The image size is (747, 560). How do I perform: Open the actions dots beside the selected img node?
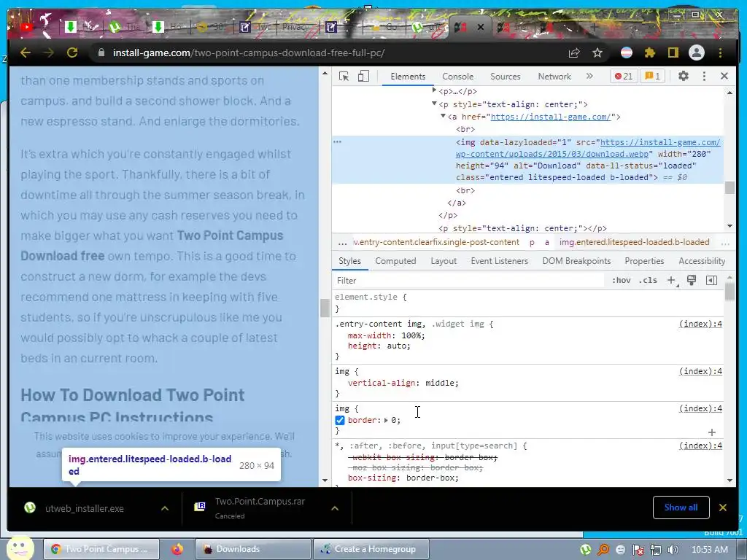337,142
